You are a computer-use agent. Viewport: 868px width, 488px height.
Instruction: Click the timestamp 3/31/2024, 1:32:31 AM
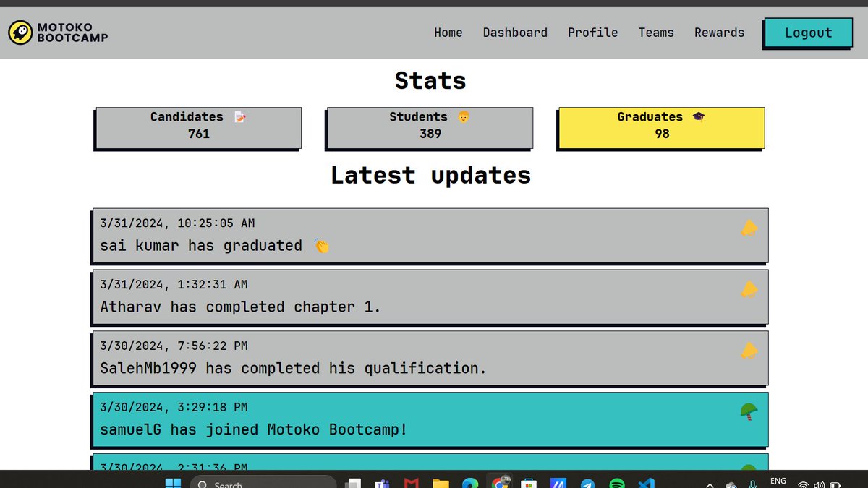click(174, 285)
